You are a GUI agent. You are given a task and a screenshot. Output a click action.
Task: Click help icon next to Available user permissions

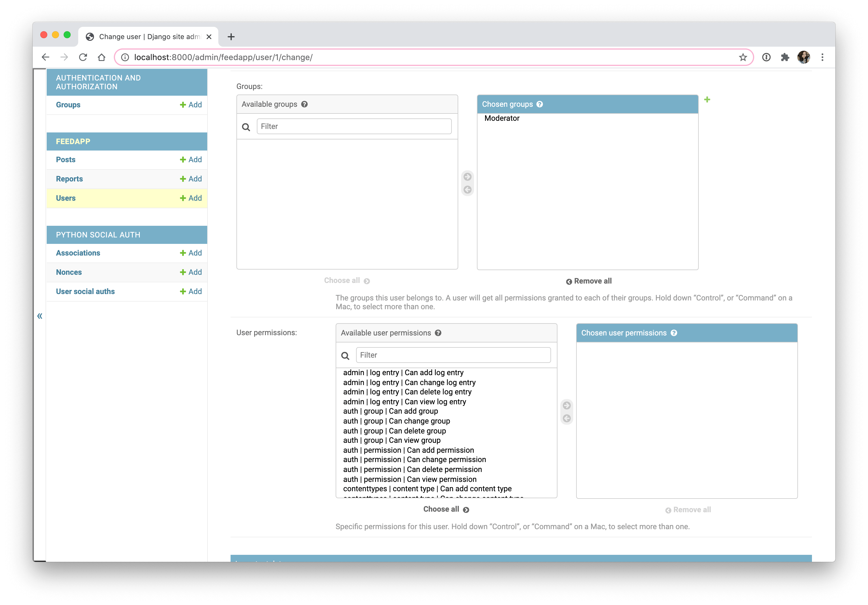438,333
